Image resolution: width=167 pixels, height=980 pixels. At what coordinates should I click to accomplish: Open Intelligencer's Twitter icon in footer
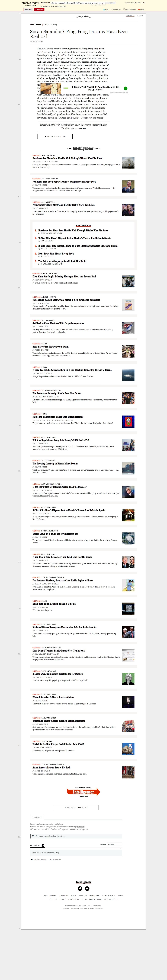click(87, 889)
